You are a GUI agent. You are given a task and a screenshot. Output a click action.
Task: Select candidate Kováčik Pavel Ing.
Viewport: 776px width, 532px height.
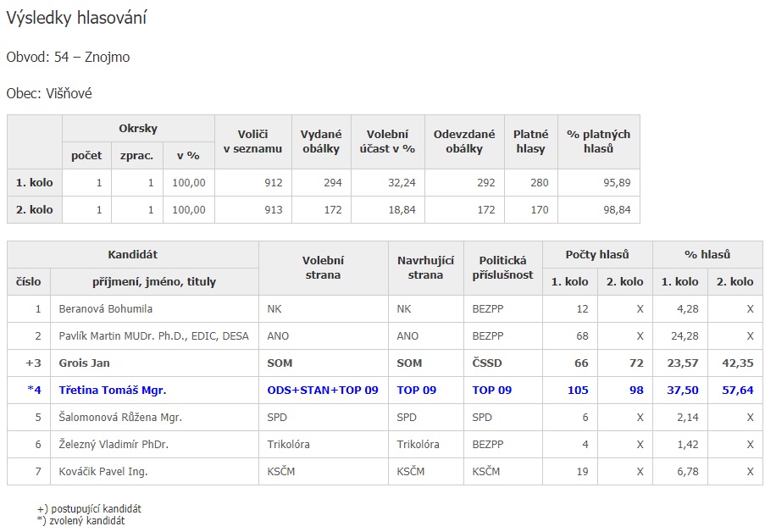point(103,472)
